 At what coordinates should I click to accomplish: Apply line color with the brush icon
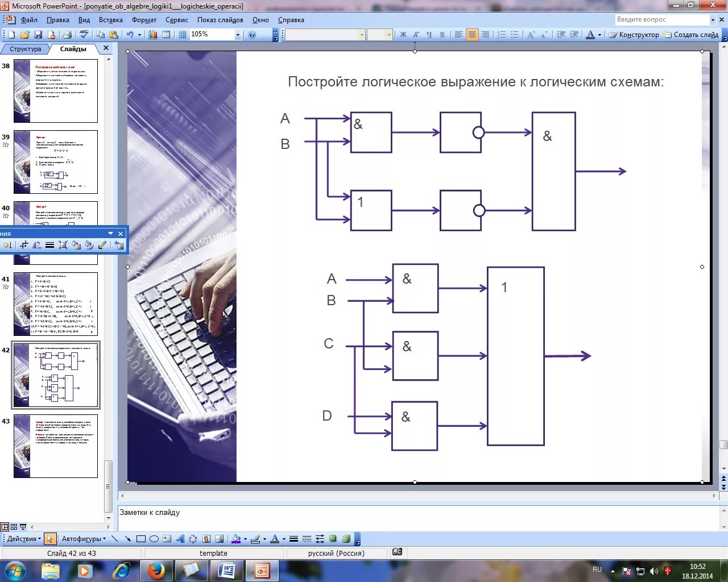click(255, 539)
